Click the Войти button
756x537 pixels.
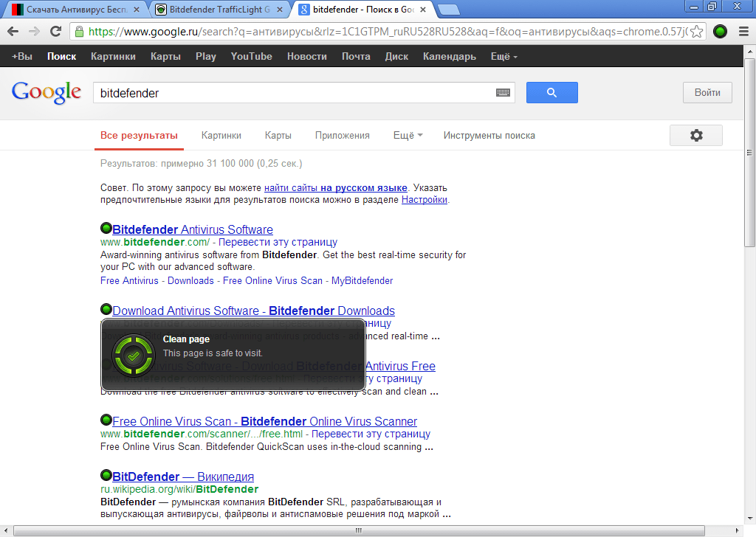coord(707,92)
